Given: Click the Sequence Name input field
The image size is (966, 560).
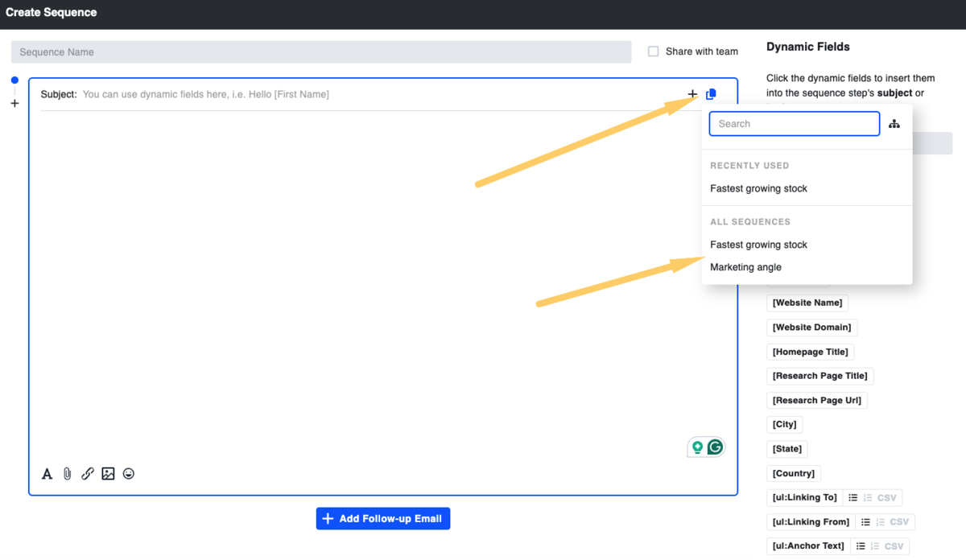Looking at the screenshot, I should [x=321, y=52].
